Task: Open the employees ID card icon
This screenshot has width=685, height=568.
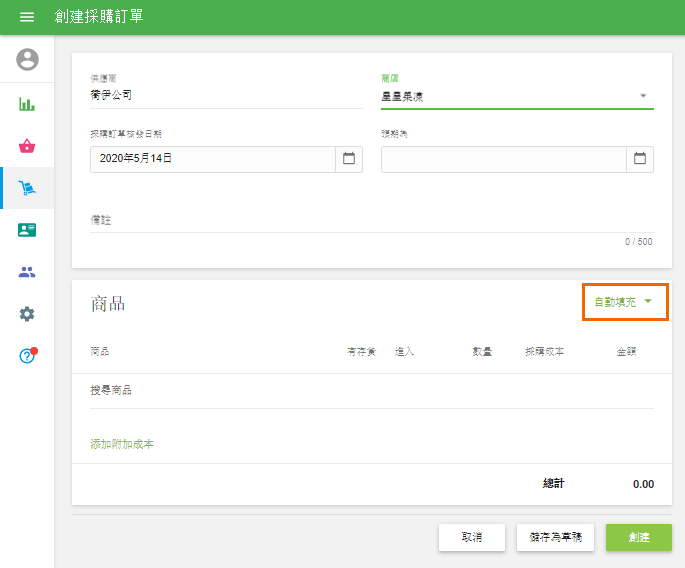Action: point(27,230)
